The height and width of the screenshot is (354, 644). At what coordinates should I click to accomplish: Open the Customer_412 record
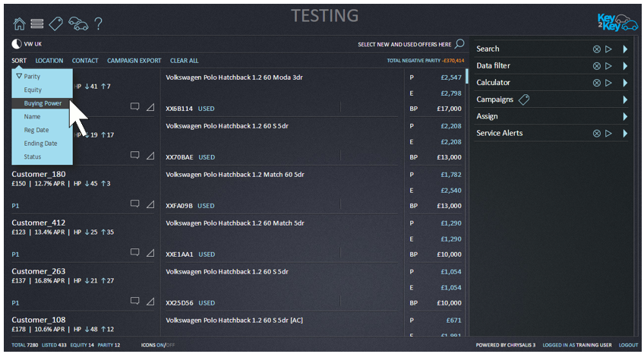(39, 223)
